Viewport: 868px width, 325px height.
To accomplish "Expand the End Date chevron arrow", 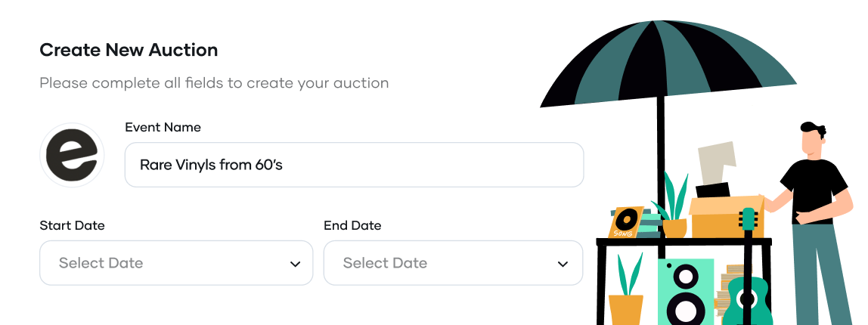I will click(563, 264).
